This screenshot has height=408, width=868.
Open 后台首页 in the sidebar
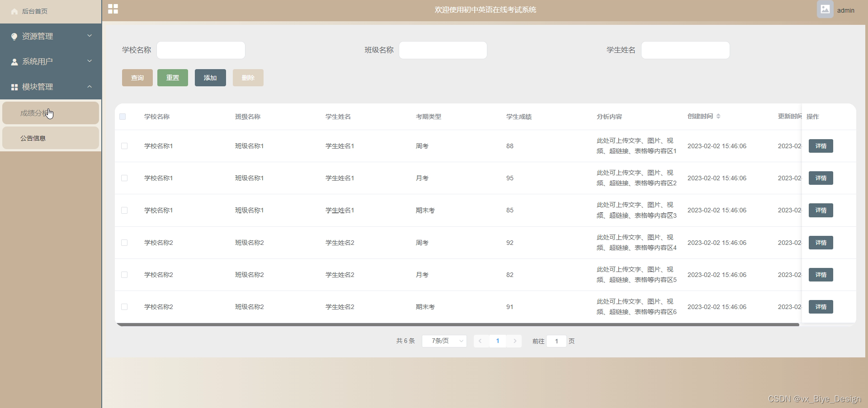(51, 11)
